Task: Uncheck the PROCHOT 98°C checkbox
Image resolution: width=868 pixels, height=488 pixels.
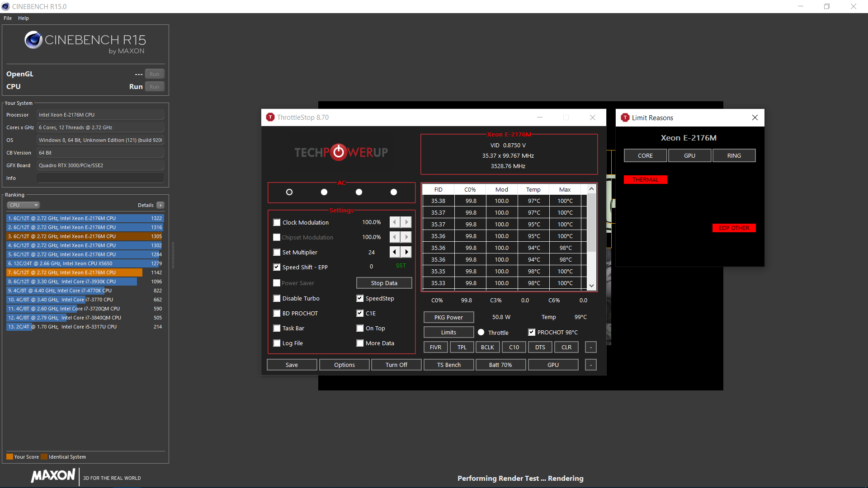Action: tap(532, 332)
